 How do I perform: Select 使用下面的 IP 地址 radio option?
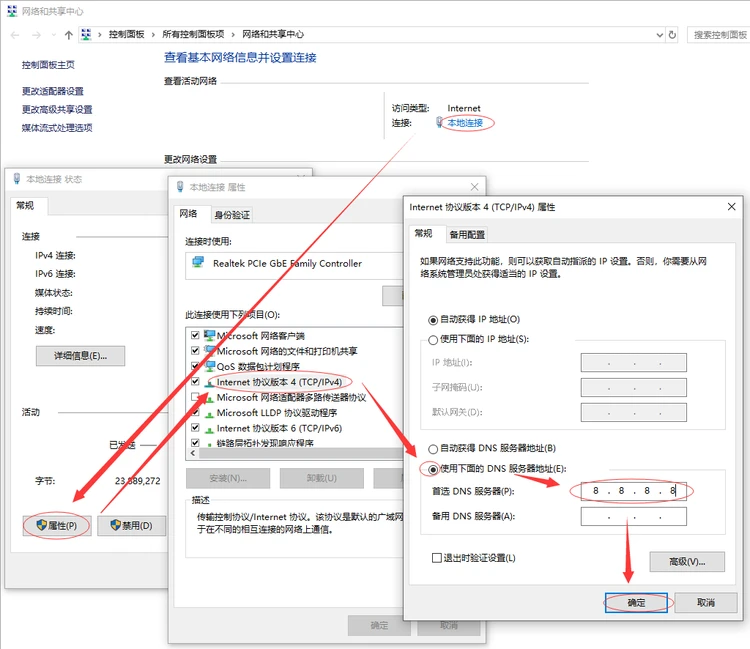point(433,340)
